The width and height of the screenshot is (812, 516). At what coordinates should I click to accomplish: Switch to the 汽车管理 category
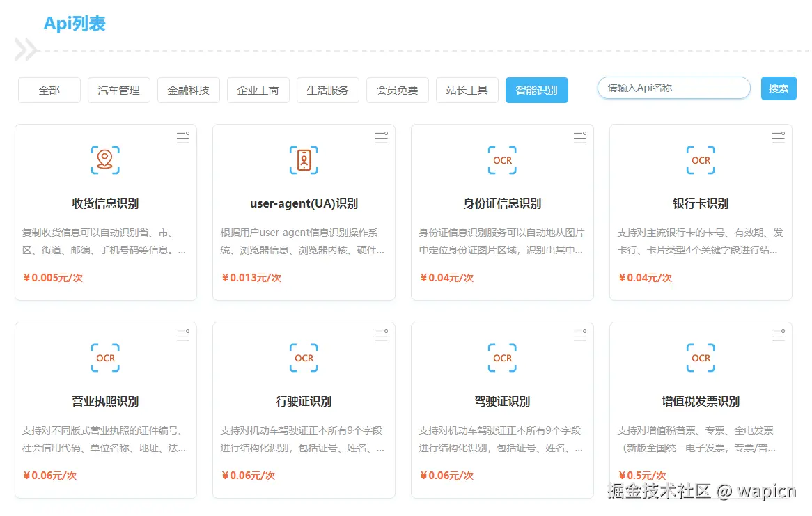coord(119,90)
